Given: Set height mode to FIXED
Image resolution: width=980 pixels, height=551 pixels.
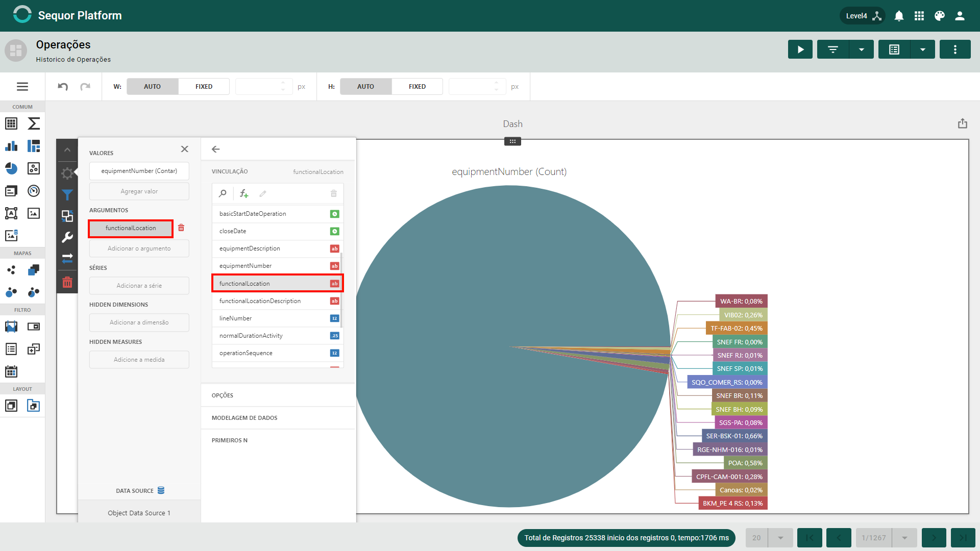Looking at the screenshot, I should [417, 87].
